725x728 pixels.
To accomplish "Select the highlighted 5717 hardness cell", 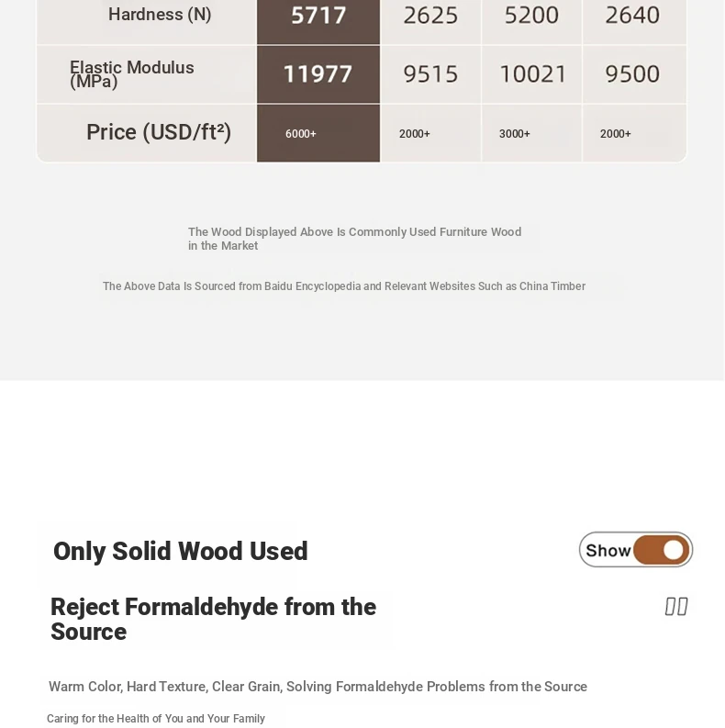I will [318, 22].
